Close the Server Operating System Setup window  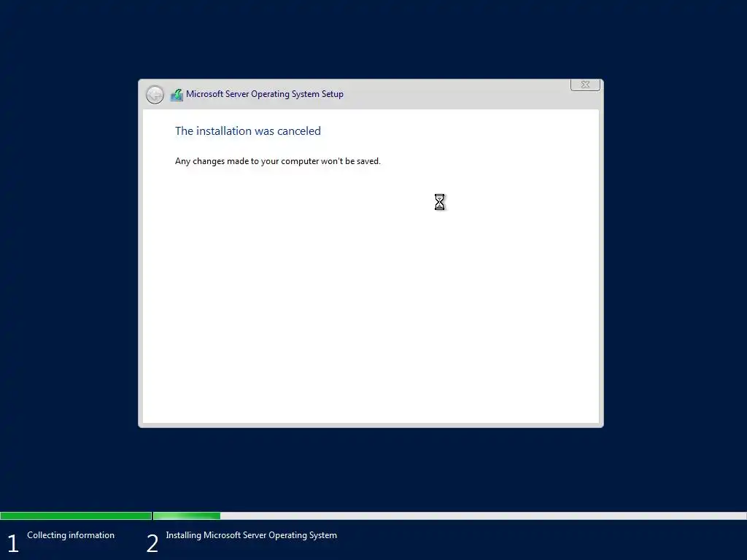pos(585,85)
